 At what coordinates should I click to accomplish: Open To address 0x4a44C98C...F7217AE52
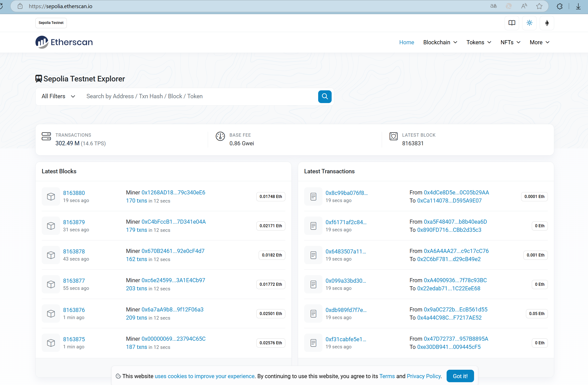point(449,318)
